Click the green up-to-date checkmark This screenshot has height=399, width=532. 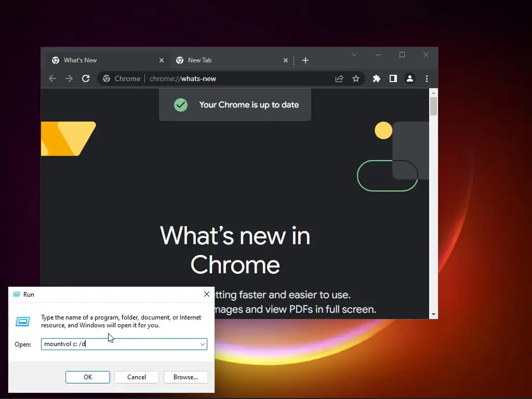click(181, 105)
